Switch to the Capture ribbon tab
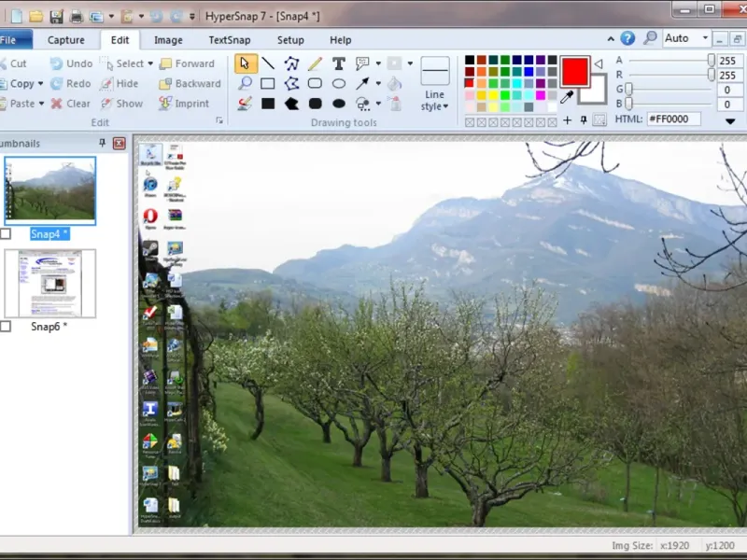 65,40
